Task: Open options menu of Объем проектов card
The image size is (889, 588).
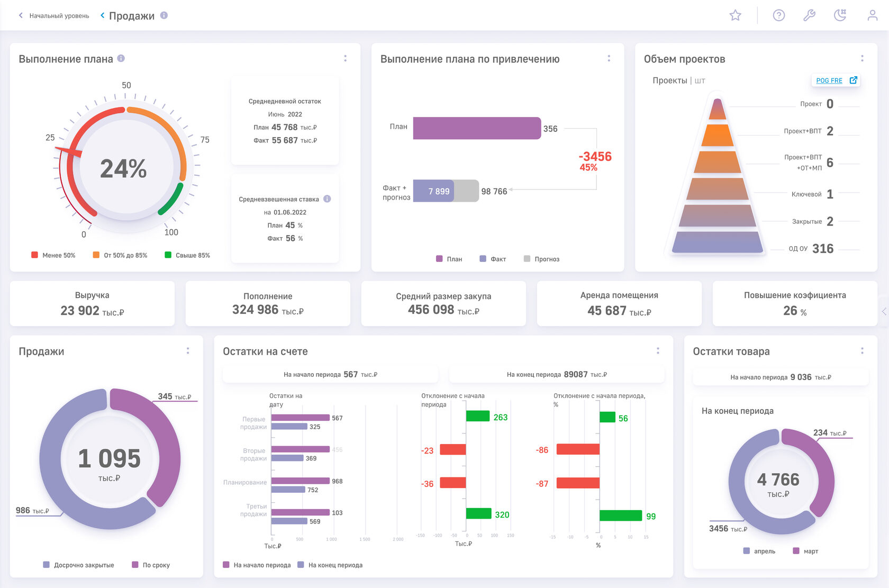Action: click(862, 58)
